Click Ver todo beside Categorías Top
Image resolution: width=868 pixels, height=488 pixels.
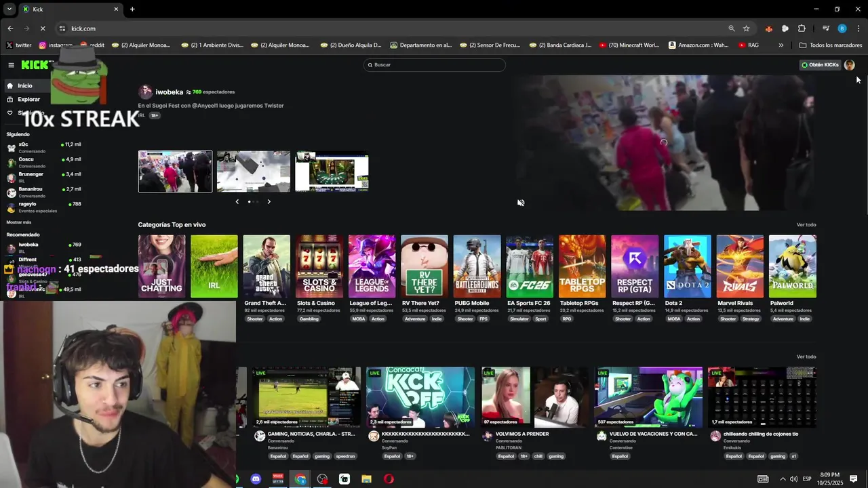[806, 225]
